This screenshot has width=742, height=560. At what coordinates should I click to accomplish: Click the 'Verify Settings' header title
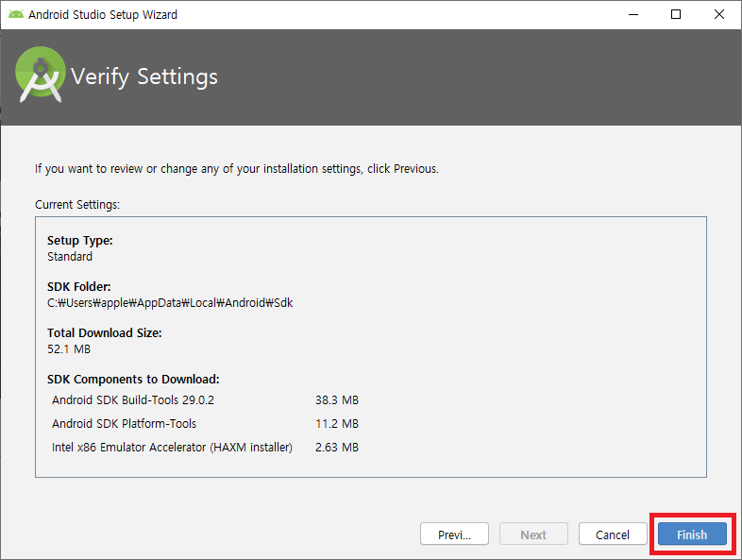click(x=144, y=76)
